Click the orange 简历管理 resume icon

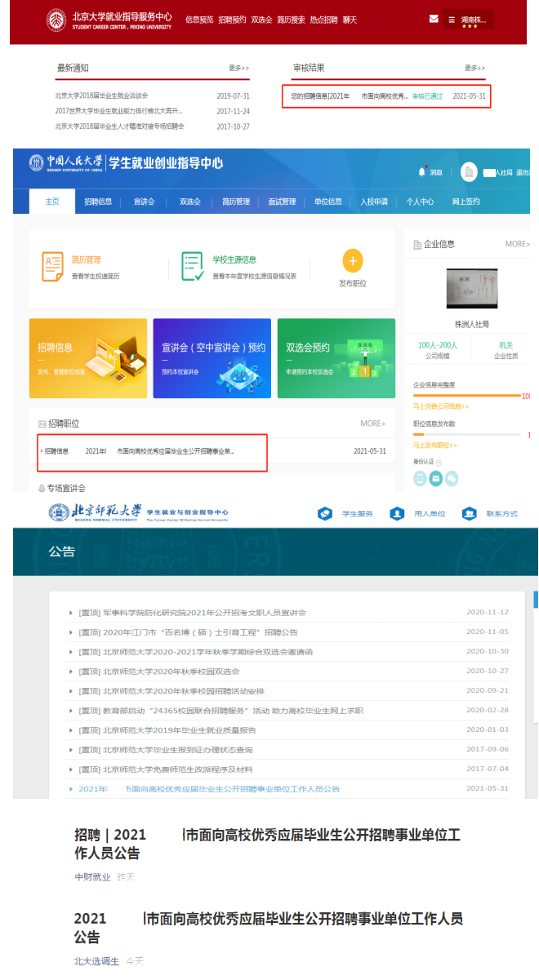click(52, 266)
